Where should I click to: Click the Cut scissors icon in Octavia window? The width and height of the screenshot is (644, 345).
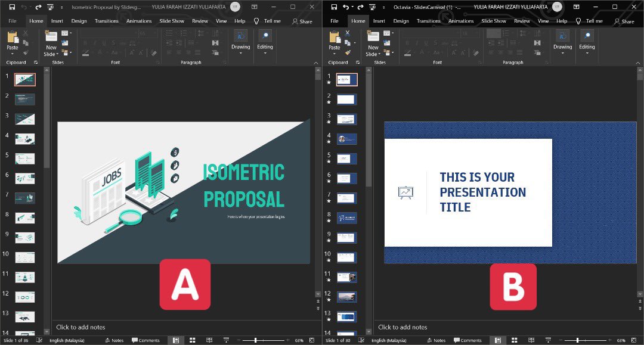(348, 33)
